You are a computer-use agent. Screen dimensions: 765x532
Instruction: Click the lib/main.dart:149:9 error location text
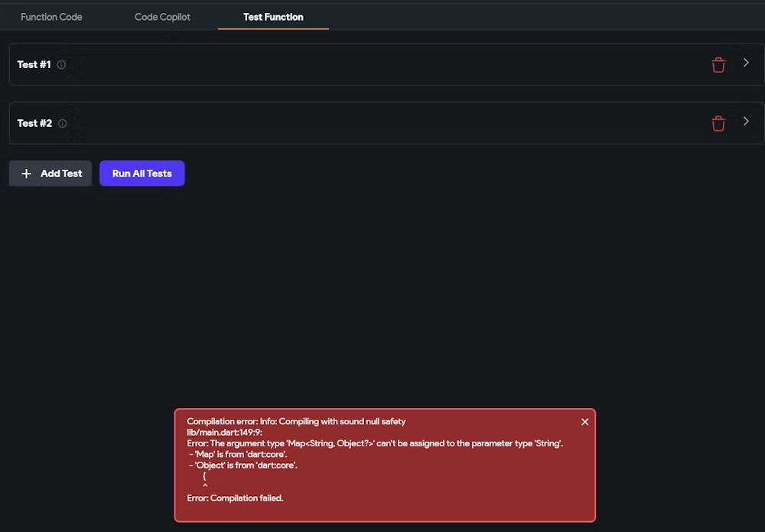point(224,433)
